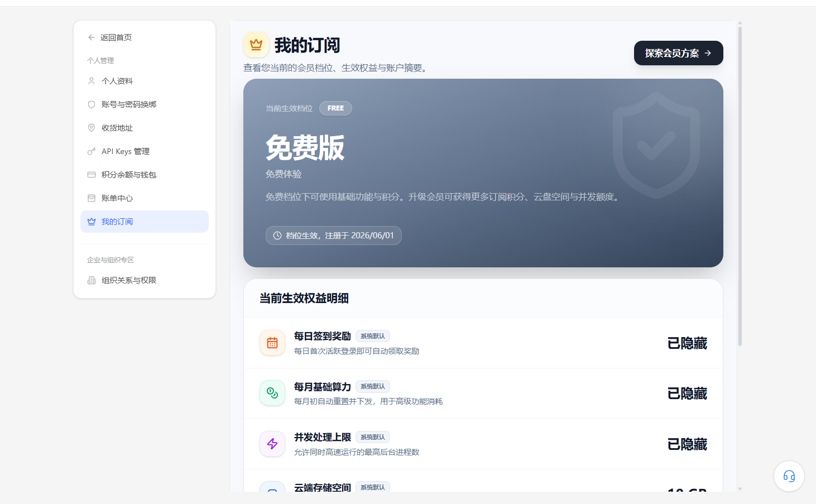Click 系统默认 tag next to 每日签到奖励
The height and width of the screenshot is (504, 816).
pos(373,336)
